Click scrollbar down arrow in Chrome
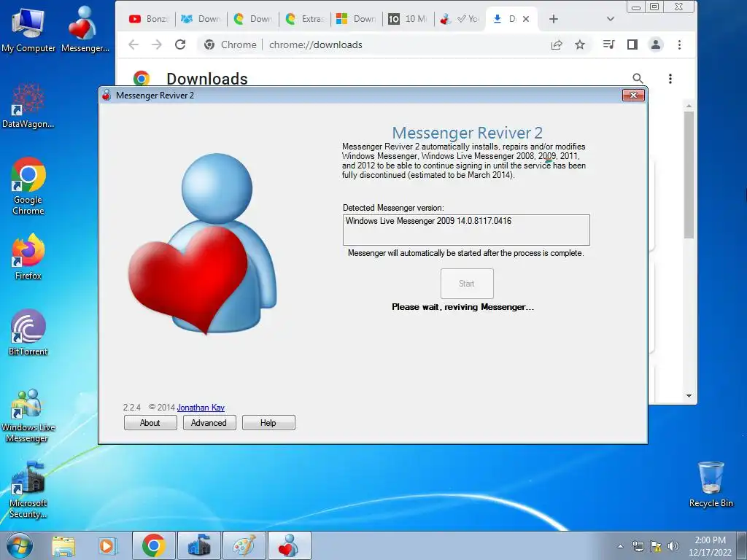 pyautogui.click(x=689, y=395)
